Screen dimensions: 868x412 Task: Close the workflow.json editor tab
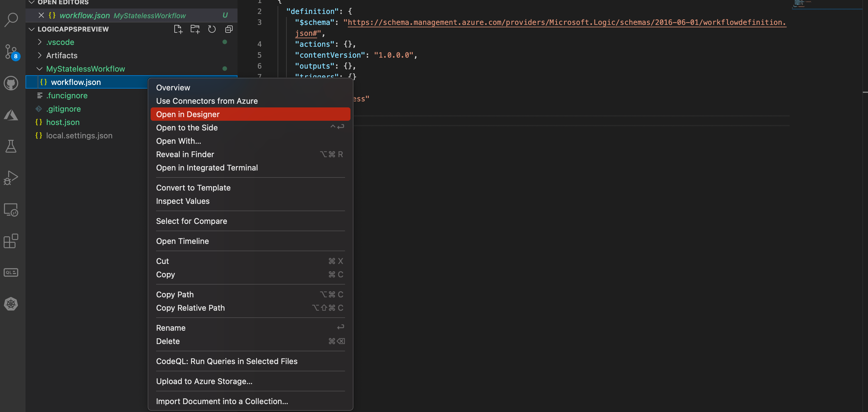pos(41,15)
